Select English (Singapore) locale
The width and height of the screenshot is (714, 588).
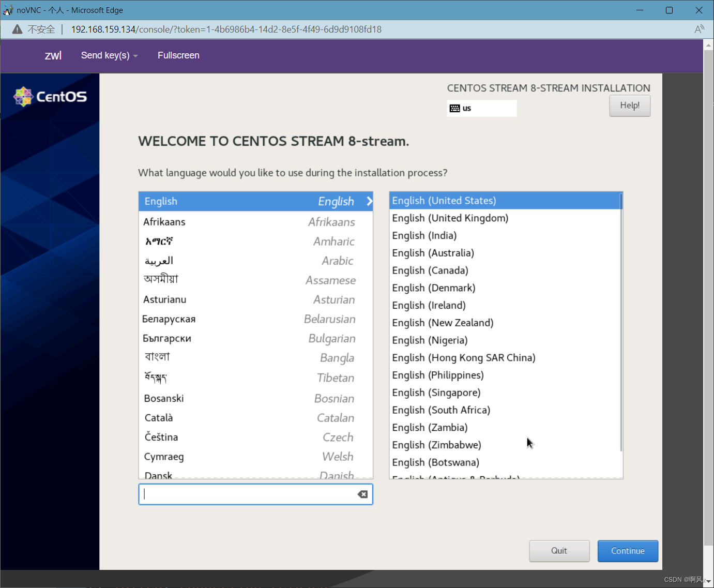tap(505, 393)
